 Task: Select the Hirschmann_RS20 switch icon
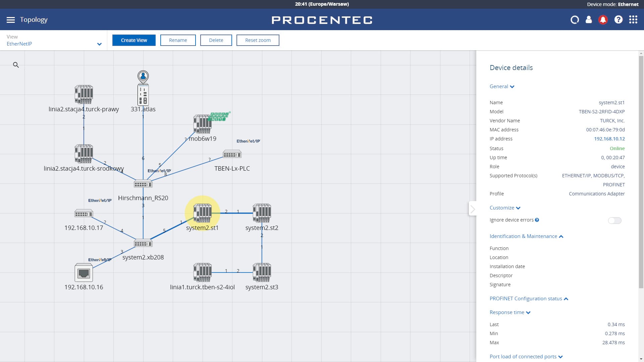(x=143, y=184)
